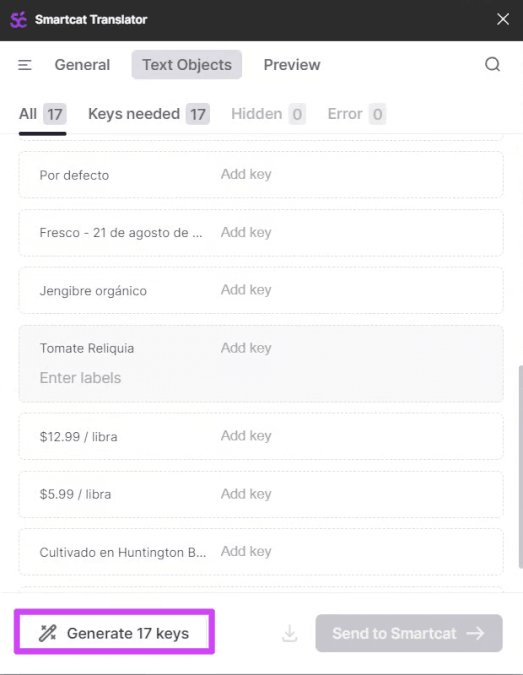Select the $12.99 / libra text row
The image size is (523, 675).
click(261, 436)
